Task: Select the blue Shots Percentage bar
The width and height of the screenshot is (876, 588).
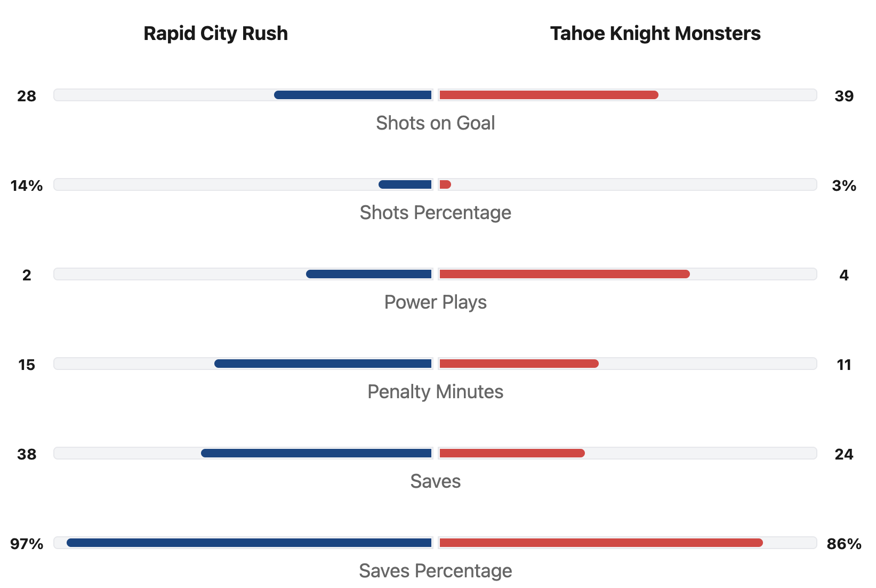Action: tap(405, 185)
